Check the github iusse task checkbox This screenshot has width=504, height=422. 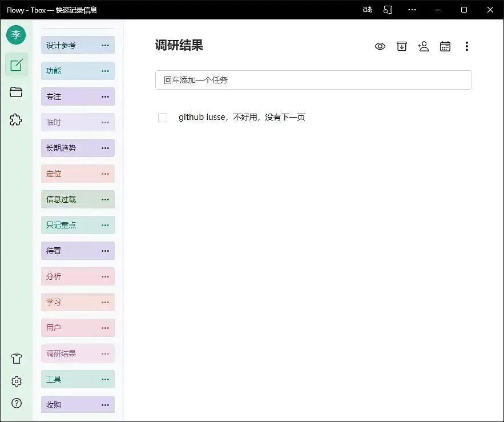click(163, 118)
